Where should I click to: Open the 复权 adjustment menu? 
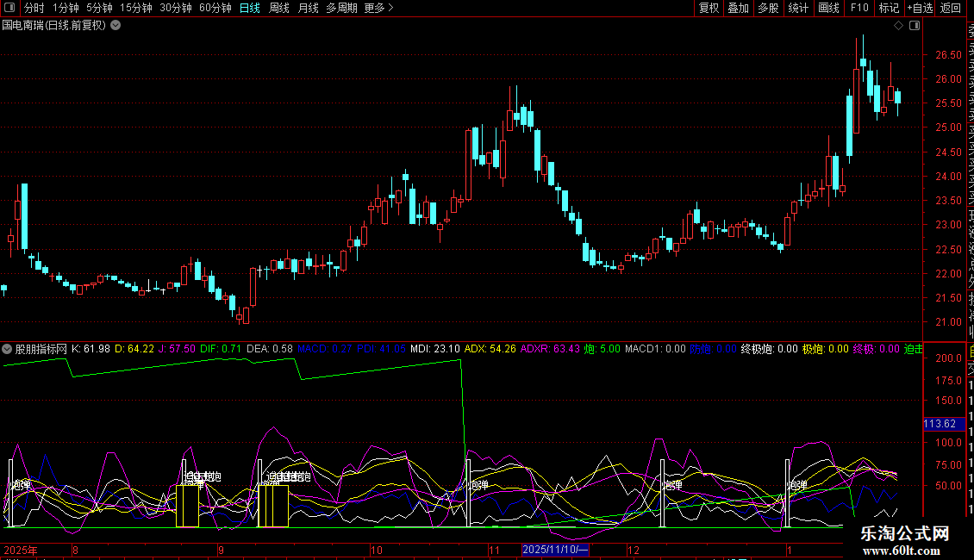(709, 9)
